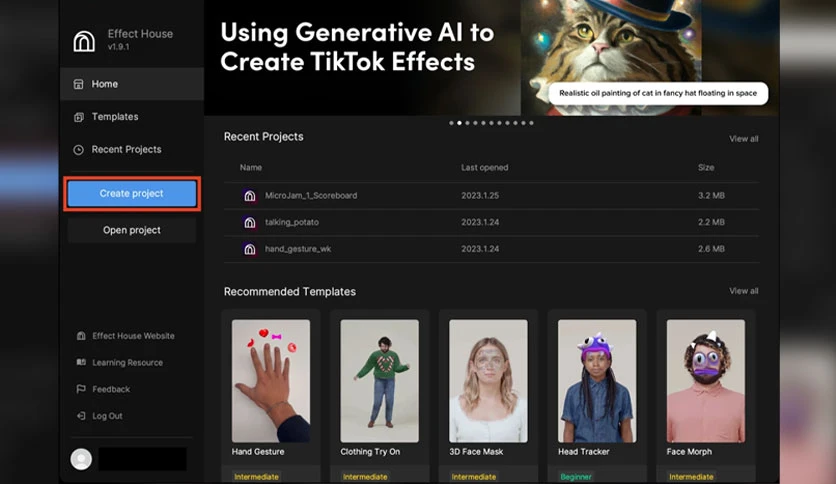Click the 2.6 MB size cell
Screen dimensions: 836x484
click(x=711, y=249)
